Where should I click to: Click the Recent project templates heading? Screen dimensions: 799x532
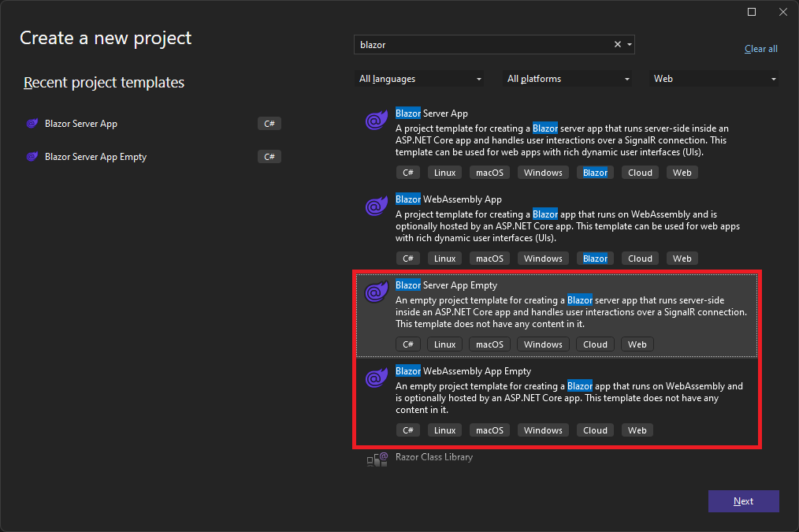(104, 83)
